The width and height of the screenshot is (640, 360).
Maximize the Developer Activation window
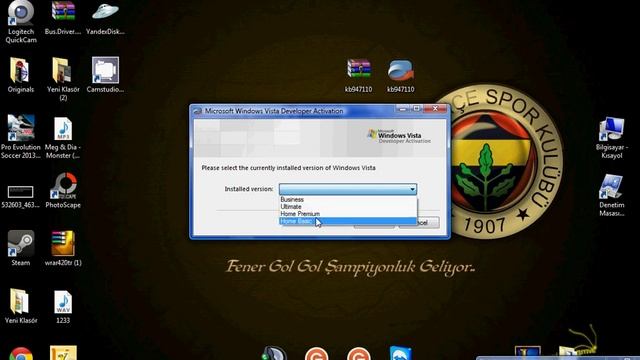(416, 109)
